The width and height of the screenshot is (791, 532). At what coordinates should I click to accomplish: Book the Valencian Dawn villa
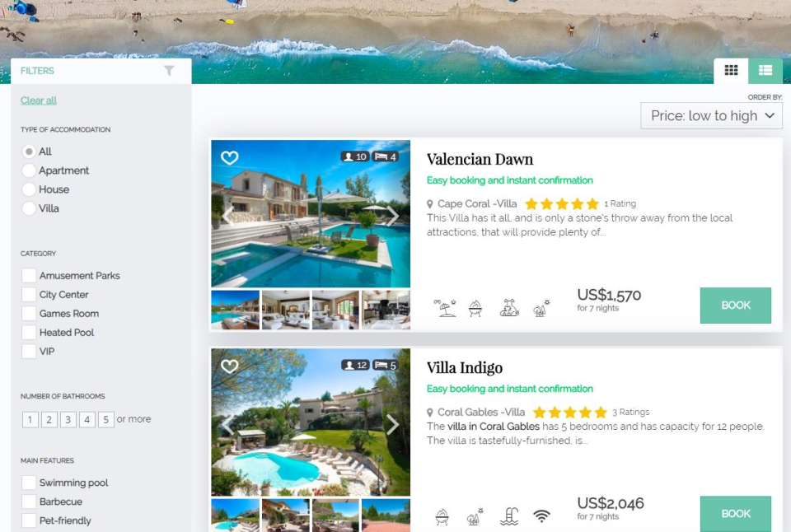736,305
